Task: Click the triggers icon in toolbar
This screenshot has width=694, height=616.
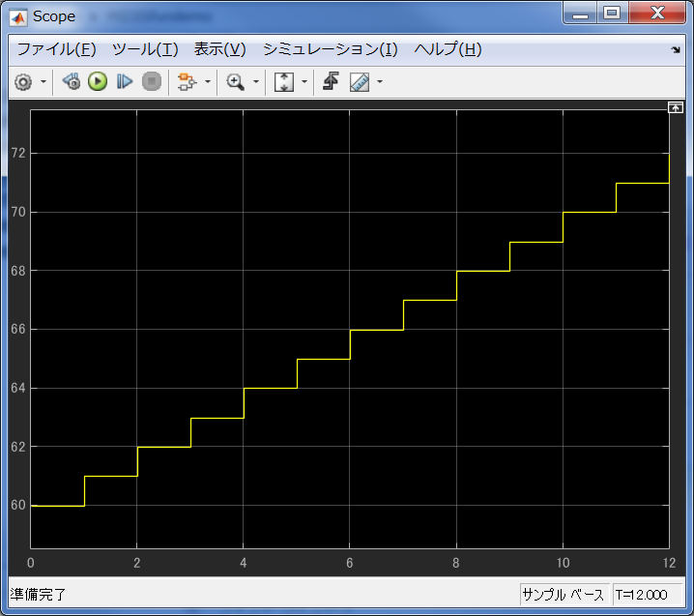Action: (x=332, y=81)
